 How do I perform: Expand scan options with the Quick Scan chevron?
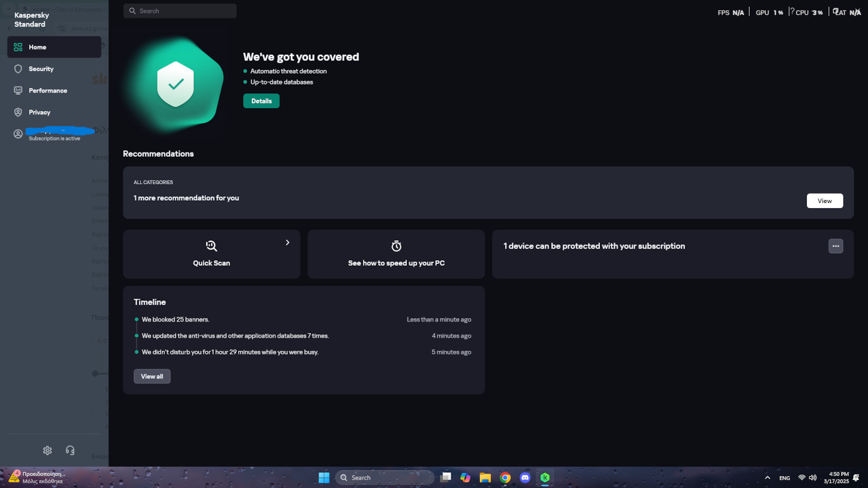pyautogui.click(x=288, y=242)
